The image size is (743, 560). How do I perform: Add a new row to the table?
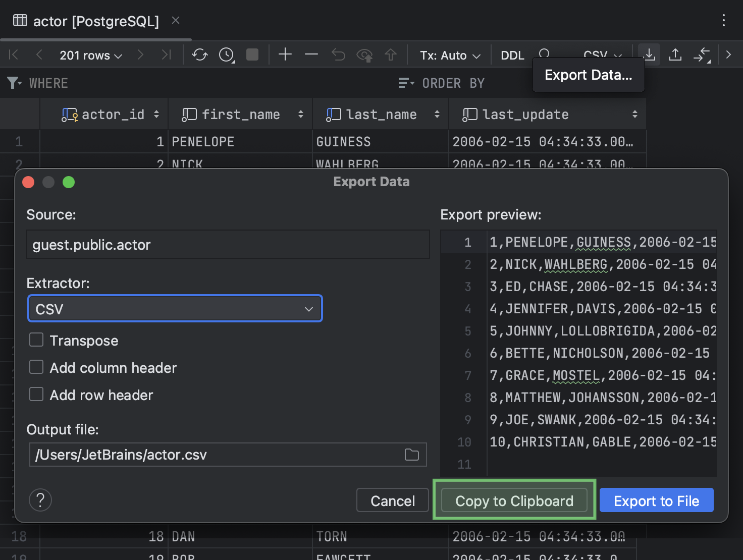285,54
